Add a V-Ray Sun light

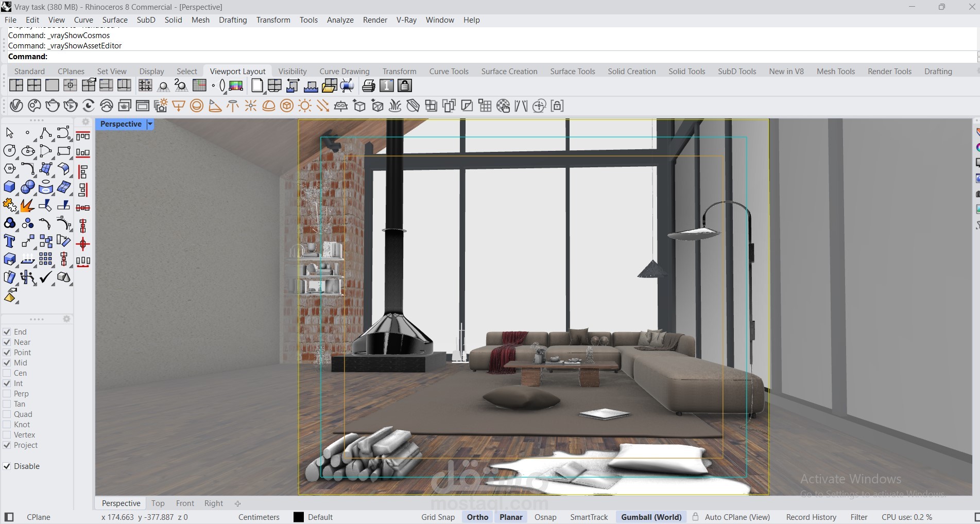coord(305,106)
